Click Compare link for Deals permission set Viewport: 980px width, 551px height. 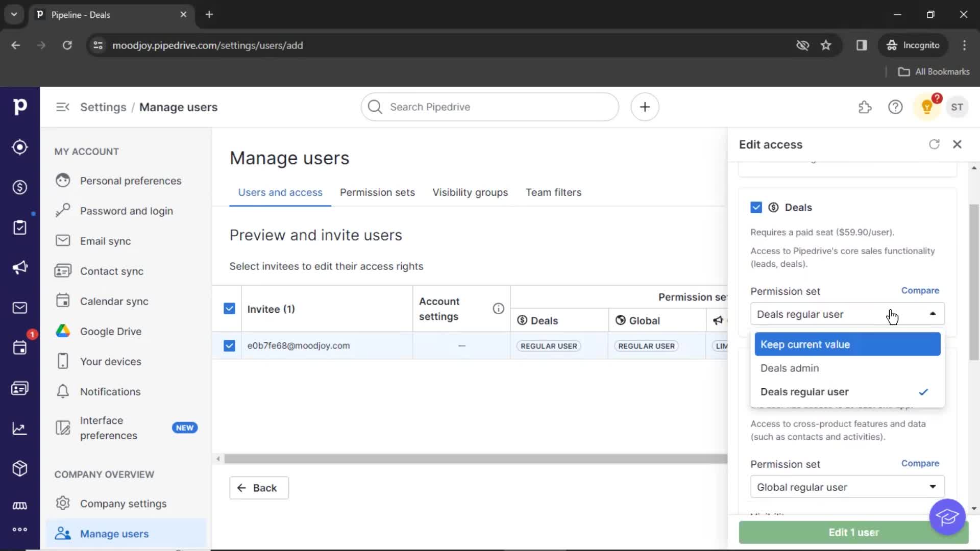[x=920, y=290]
